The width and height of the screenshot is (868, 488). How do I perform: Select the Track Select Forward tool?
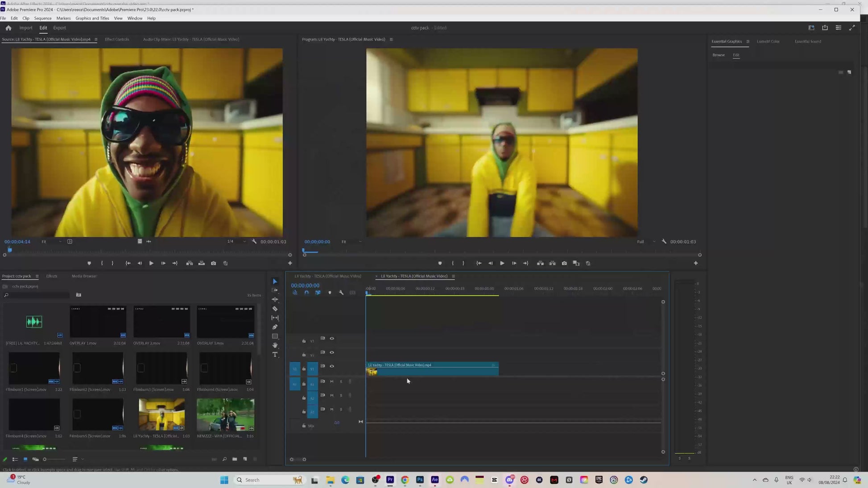click(275, 290)
